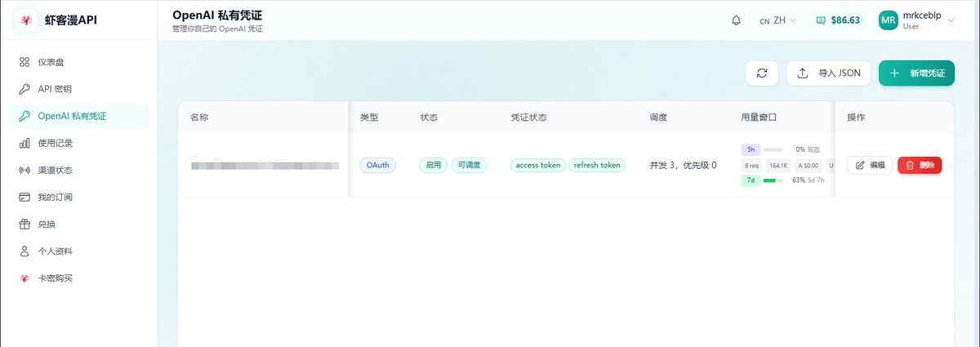Screen dimensions: 980x347
Task: Select OpenAI 私有凭证 sidebar item
Action: (78, 116)
